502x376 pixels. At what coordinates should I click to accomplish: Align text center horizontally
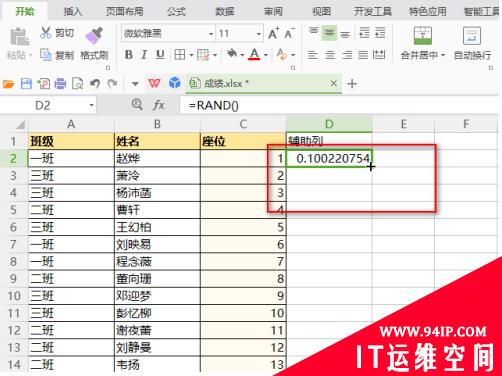[330, 54]
